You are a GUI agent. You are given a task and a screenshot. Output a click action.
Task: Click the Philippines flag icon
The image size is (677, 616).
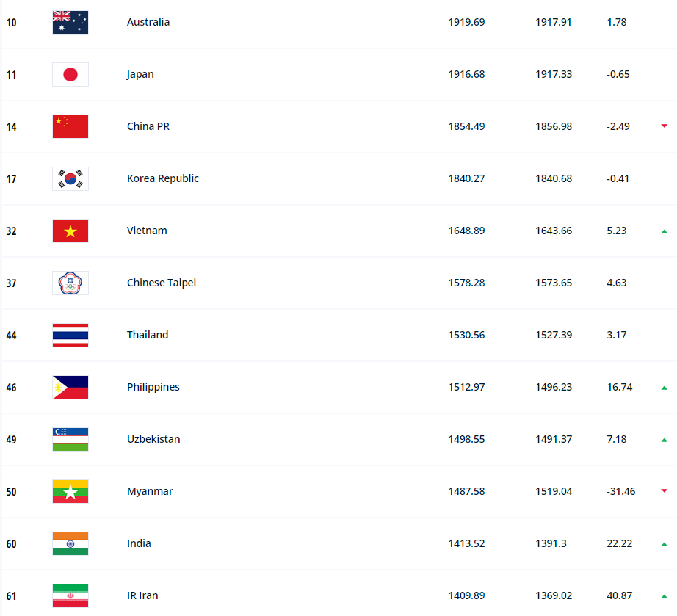coord(70,387)
